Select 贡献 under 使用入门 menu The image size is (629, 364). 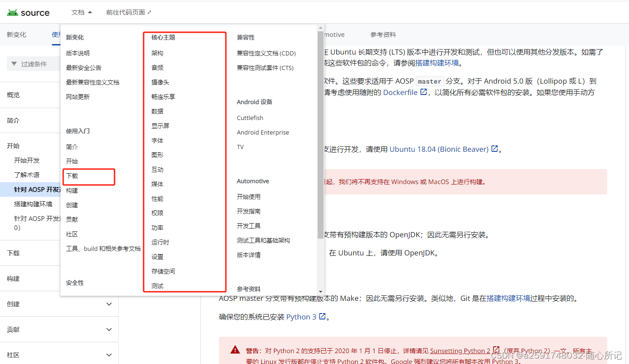click(x=72, y=219)
